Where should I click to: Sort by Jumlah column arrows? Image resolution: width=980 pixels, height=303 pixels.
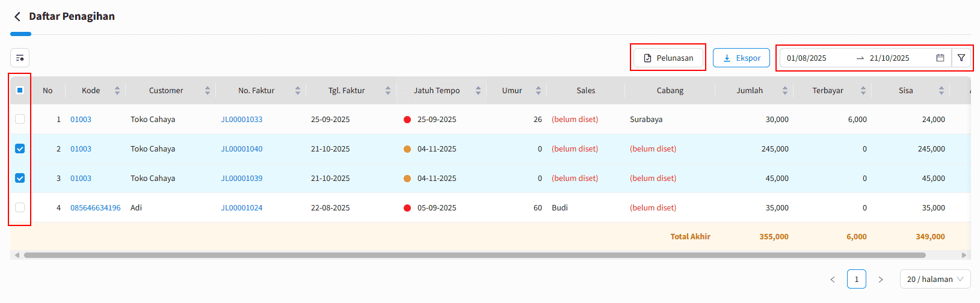(785, 91)
